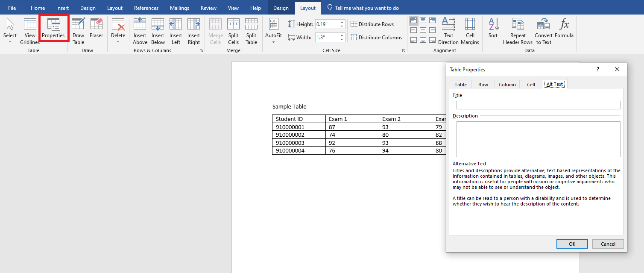Click the Title field under Alt Text
Image resolution: width=644 pixels, height=273 pixels.
538,105
